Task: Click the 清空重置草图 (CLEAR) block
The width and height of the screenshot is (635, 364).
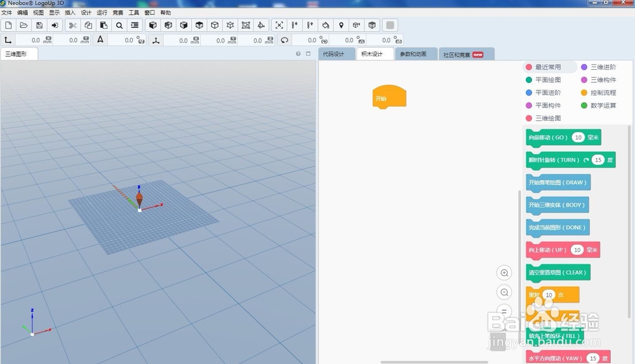Action: (558, 273)
